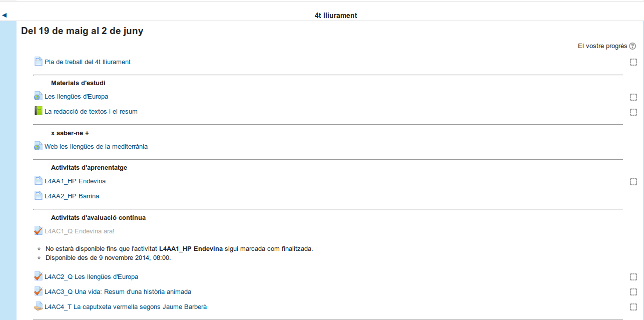Open the L4AA2_HP Barrina activity link
Image resolution: width=644 pixels, height=320 pixels.
pos(72,196)
